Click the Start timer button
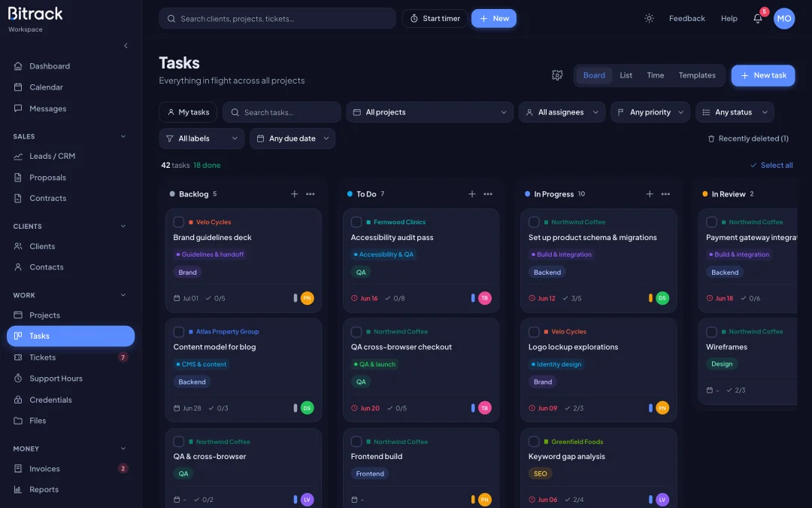 pyautogui.click(x=435, y=18)
